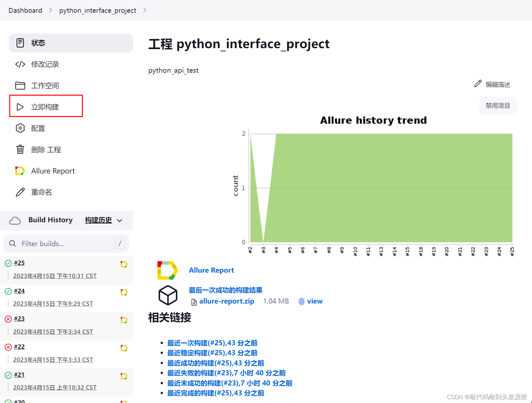Open timestamp 2023年4月15日 下午3:33 CST

(x=53, y=360)
